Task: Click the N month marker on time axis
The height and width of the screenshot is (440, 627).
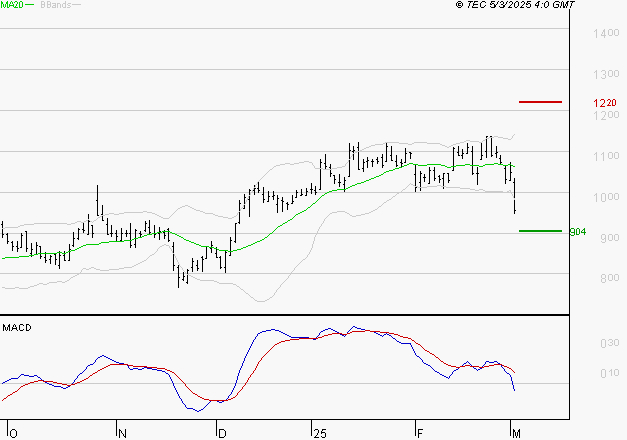Action: (x=122, y=434)
